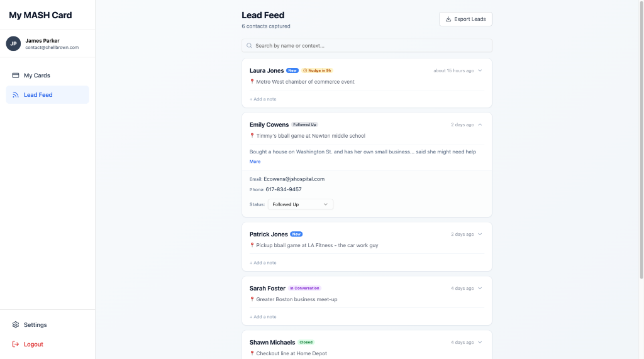Expand Patrick Jones' lead details

[480, 234]
